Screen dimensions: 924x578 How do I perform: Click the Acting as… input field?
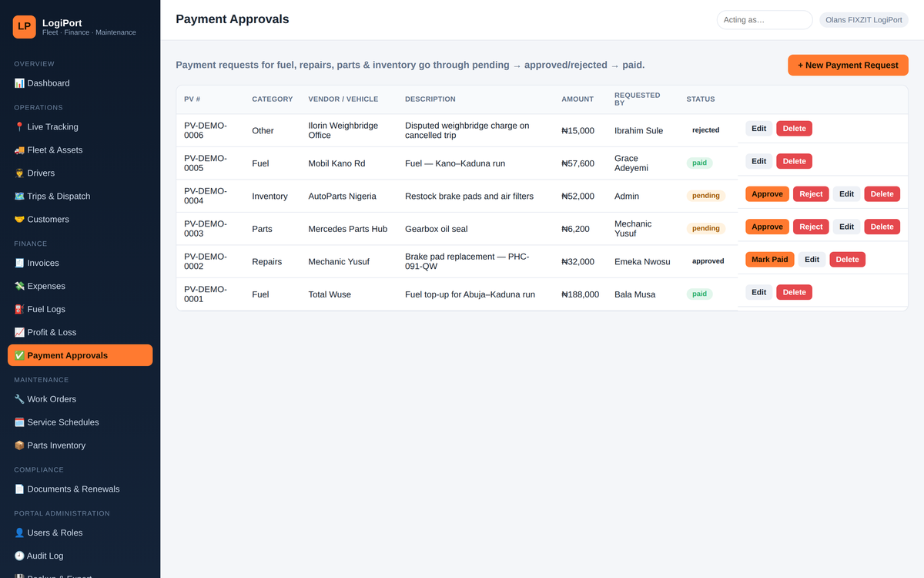point(765,20)
